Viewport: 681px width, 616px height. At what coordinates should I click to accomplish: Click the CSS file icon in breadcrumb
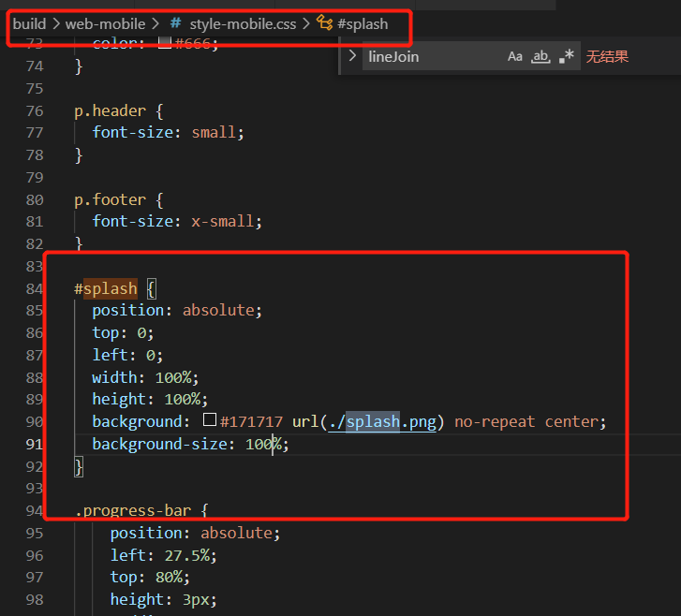pyautogui.click(x=175, y=23)
